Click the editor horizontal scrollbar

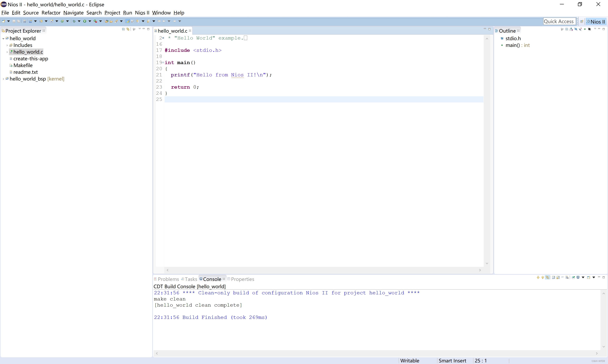tap(323, 270)
